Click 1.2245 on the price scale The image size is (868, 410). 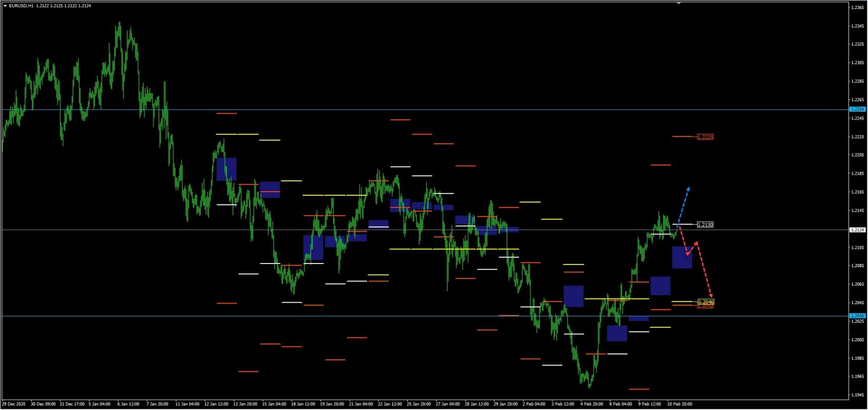pyautogui.click(x=857, y=119)
